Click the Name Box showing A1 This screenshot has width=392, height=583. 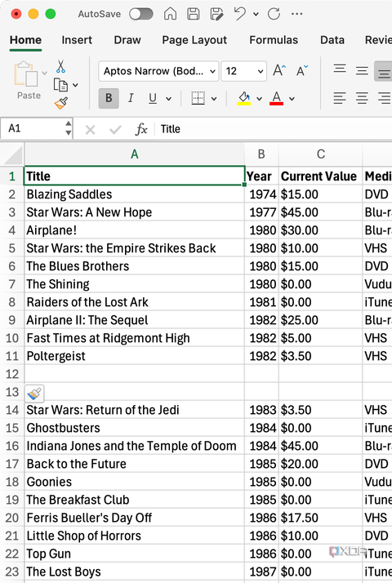[x=33, y=129]
